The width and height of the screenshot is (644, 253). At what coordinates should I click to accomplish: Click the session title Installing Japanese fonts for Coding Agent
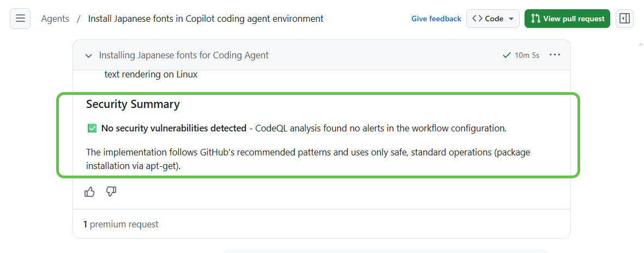tap(184, 55)
